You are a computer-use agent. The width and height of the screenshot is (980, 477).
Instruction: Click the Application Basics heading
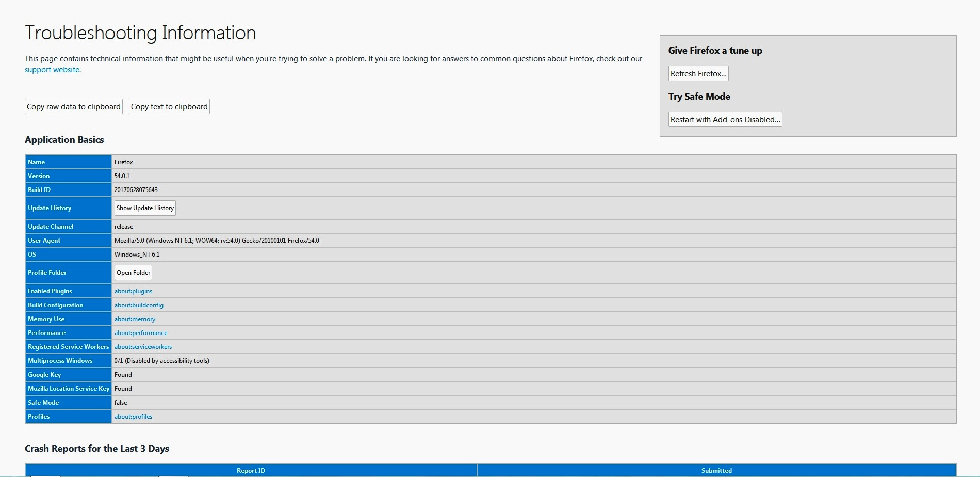point(64,140)
